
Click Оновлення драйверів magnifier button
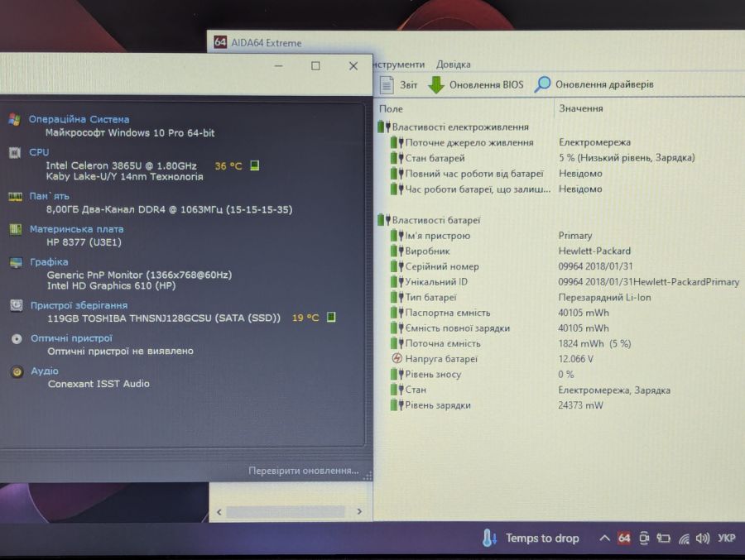click(x=594, y=84)
